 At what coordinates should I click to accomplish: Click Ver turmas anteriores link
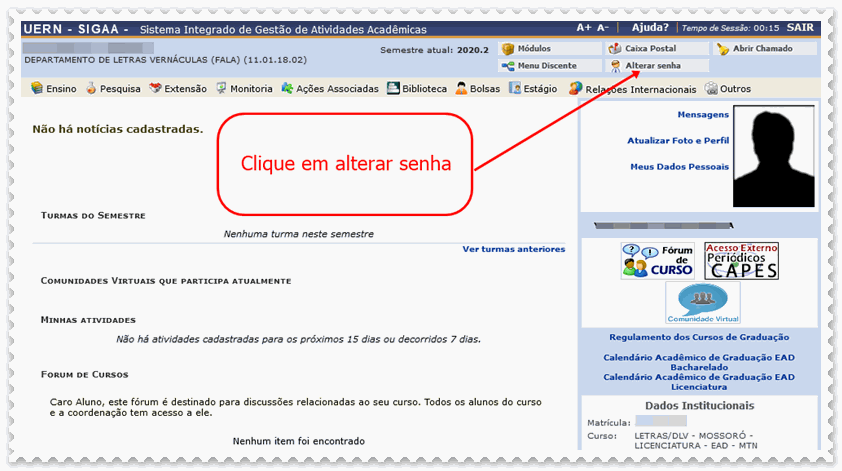tap(513, 249)
